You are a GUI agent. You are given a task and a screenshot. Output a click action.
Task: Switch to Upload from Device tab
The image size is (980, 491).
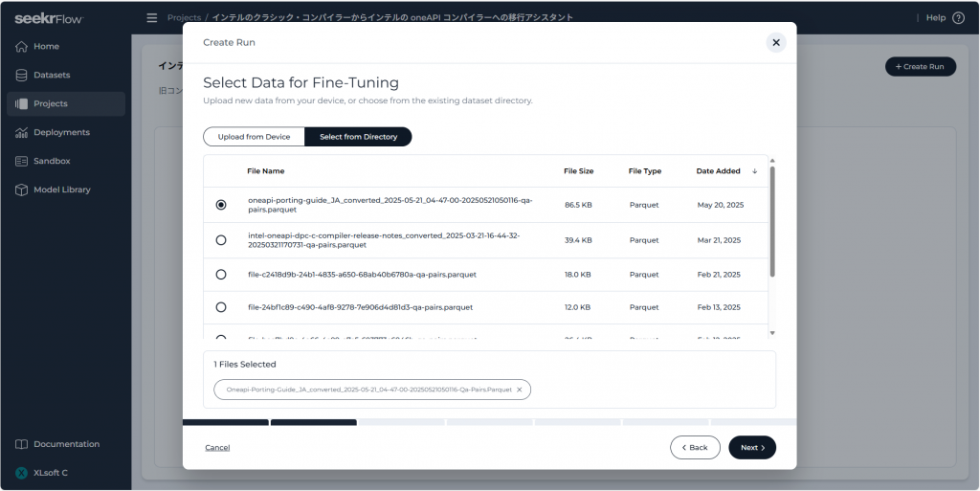[254, 137]
